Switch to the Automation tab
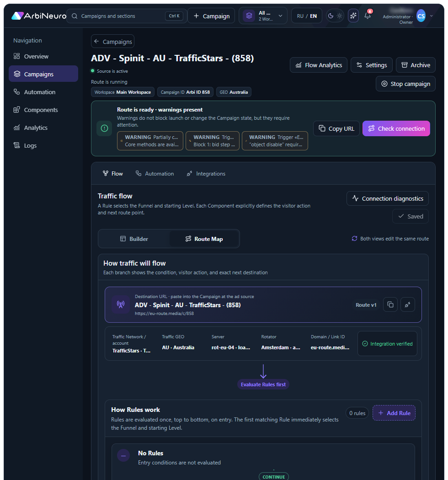 pyautogui.click(x=155, y=174)
